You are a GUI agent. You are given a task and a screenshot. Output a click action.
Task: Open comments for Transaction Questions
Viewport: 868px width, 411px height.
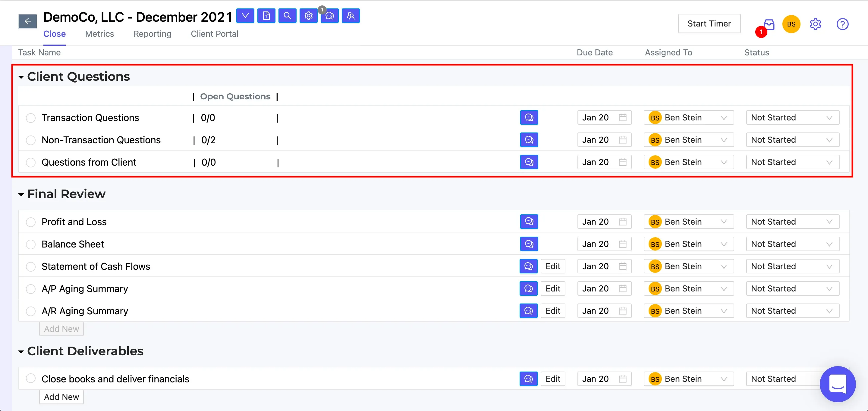click(x=529, y=117)
